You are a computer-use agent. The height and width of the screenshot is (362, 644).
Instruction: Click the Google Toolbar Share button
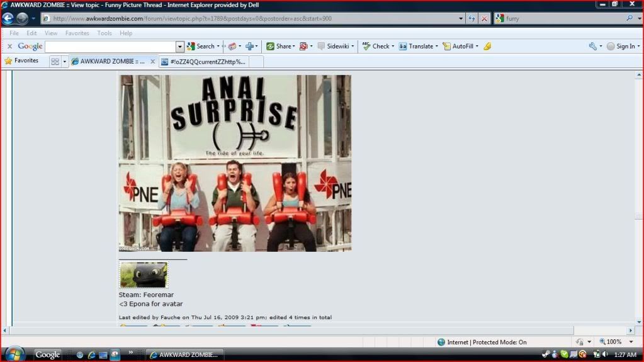point(280,46)
